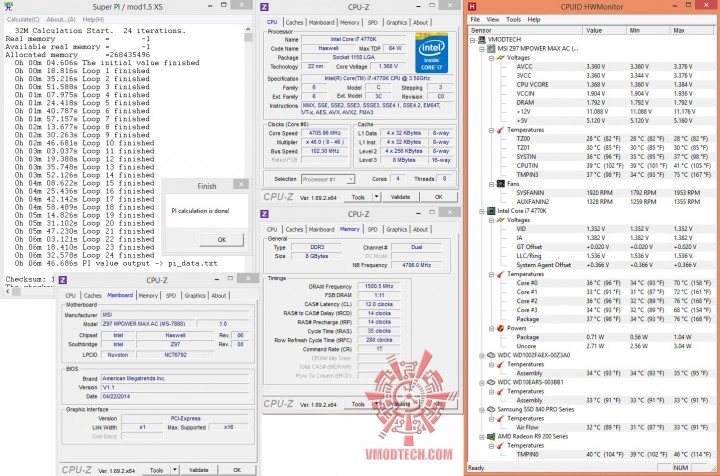Click OK in the top CPU-Z window

(439, 197)
